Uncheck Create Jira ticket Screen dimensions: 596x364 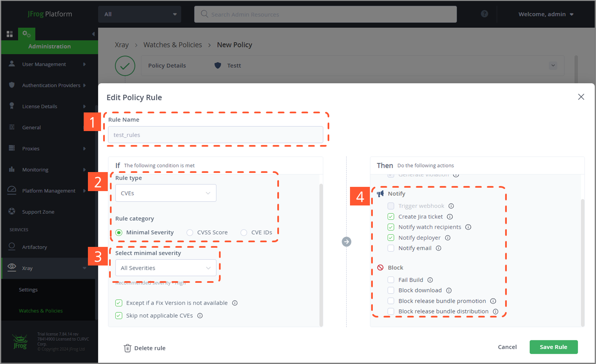(x=391, y=216)
